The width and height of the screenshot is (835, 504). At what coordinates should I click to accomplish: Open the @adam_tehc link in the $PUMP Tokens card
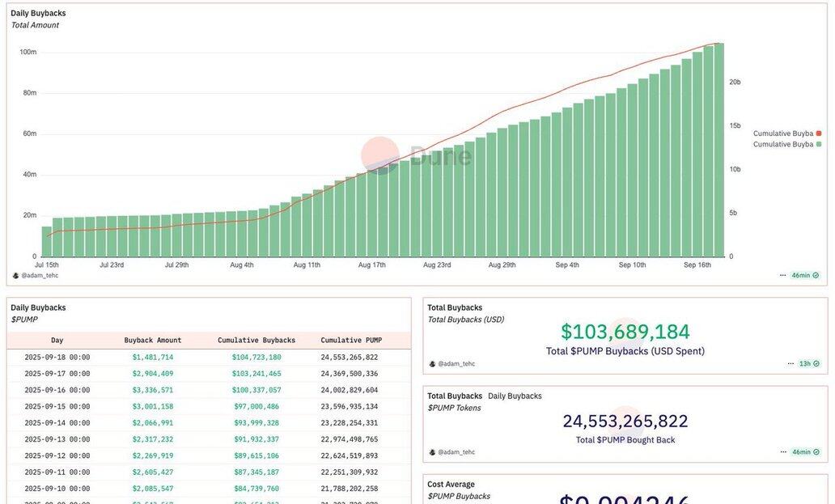[x=456, y=452]
